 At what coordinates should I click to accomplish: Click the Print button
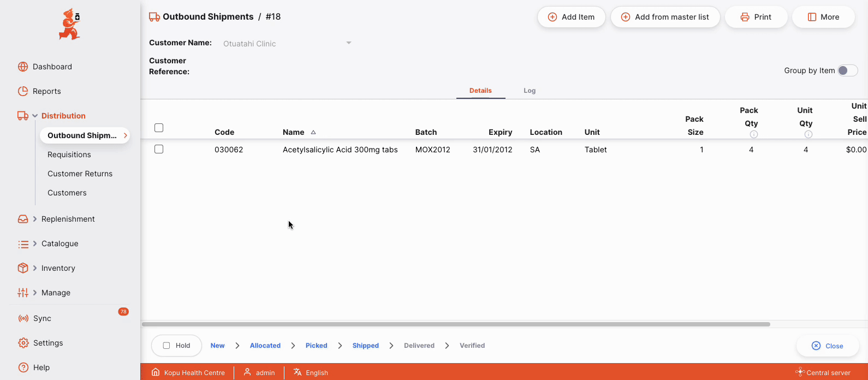pyautogui.click(x=756, y=17)
